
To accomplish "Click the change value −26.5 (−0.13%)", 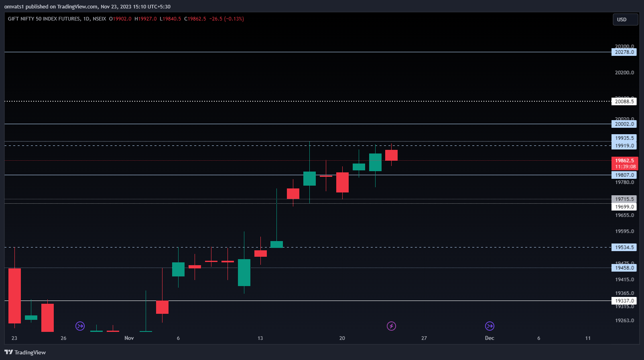I will pyautogui.click(x=226, y=19).
